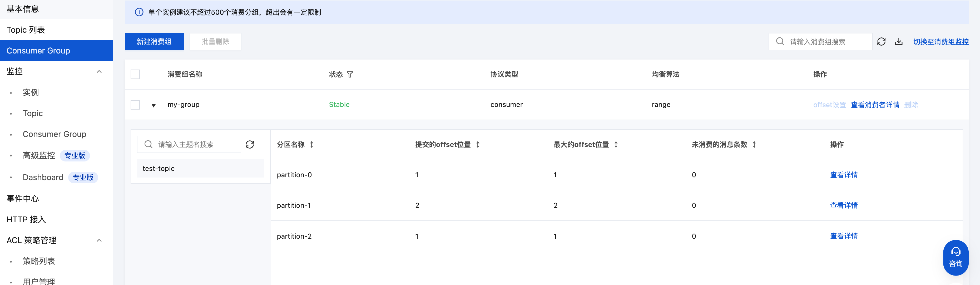980x285 pixels.
Task: Sort by max offset position arrows
Action: (616, 145)
